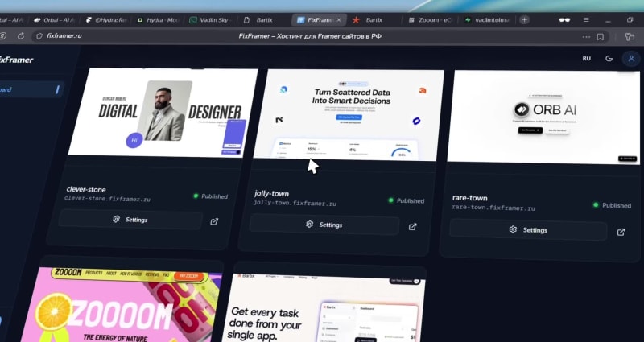This screenshot has width=644, height=342.
Task: Click the FixFramer logo in the sidebar
Action: click(15, 60)
